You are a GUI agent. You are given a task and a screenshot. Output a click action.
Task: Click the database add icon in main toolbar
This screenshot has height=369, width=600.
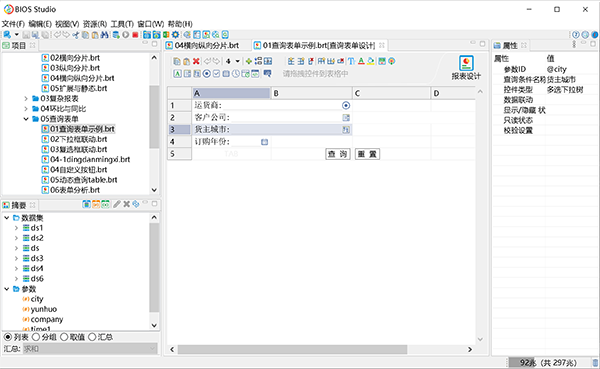pyautogui.click(x=116, y=35)
